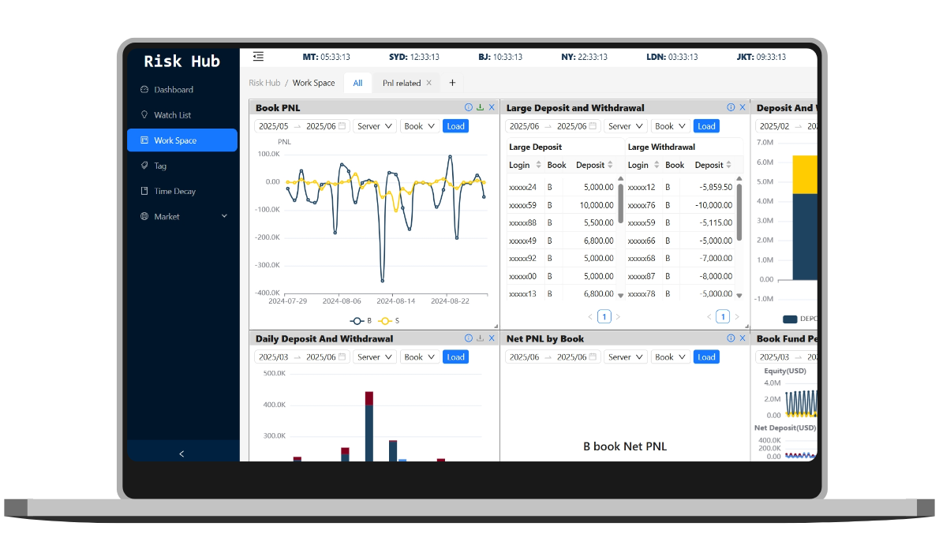Show info for Daily Deposit And Withdrawal
The image size is (939, 560).
coord(468,338)
